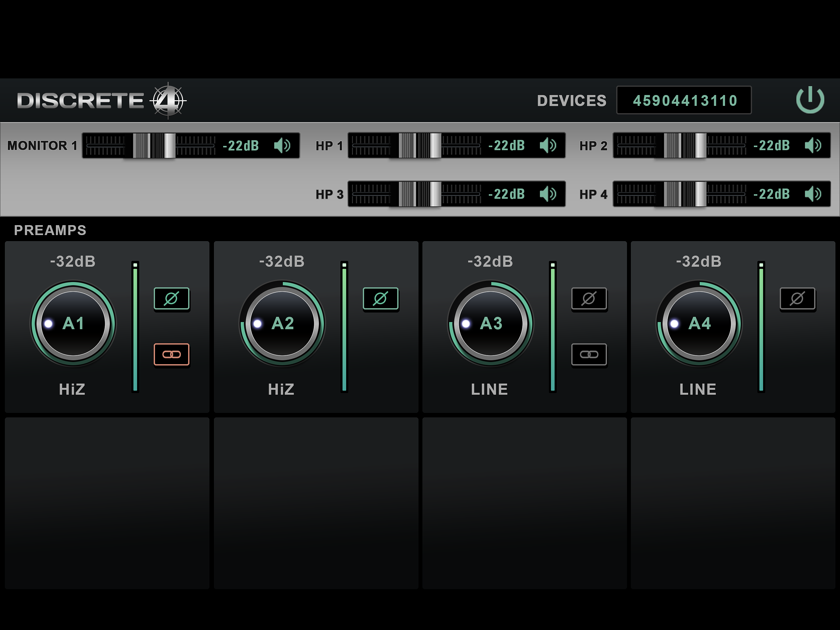The image size is (840, 630).
Task: Switch A3 input type from LINE
Action: 489,389
